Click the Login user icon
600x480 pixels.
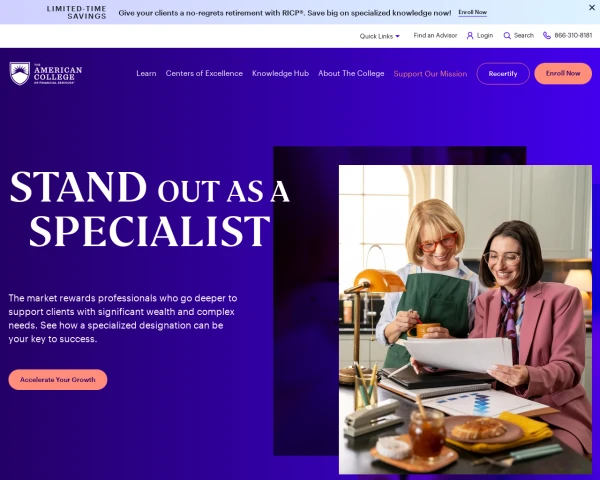[x=470, y=36]
